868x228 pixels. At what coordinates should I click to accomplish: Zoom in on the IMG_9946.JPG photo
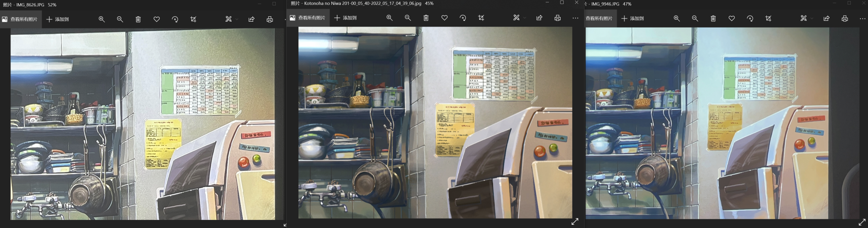tap(676, 19)
